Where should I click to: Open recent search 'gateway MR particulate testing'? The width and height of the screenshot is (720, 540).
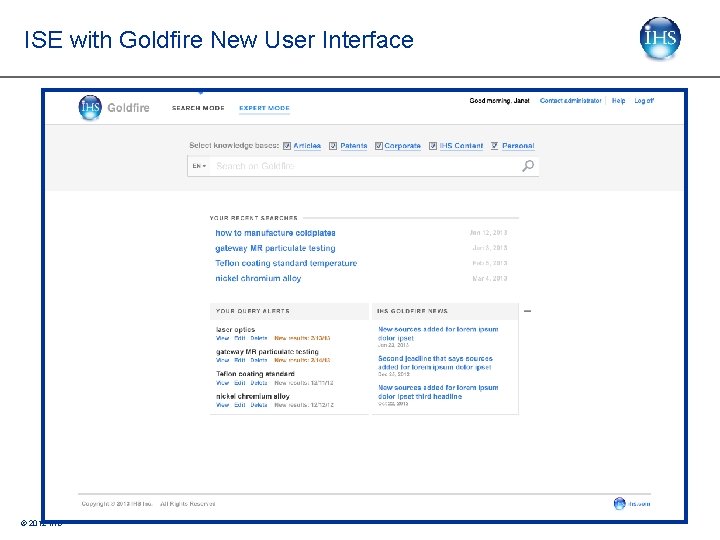[275, 248]
